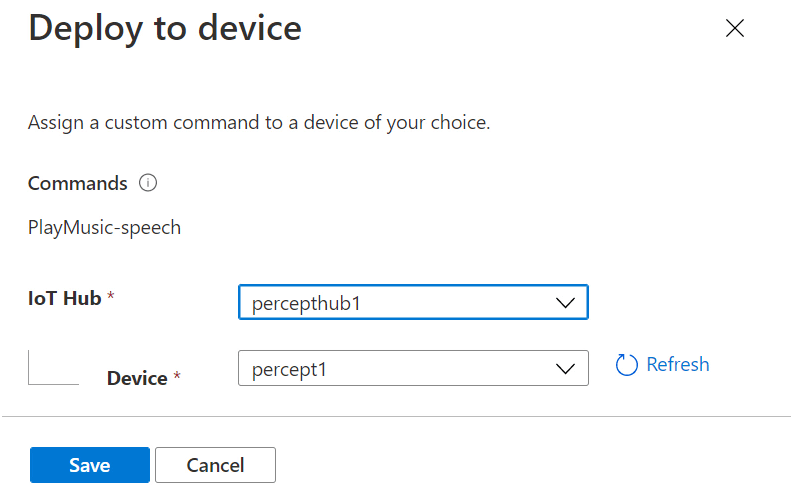Click the IoT Hub field label
Viewport: 792px width, 491px height.
(x=64, y=298)
